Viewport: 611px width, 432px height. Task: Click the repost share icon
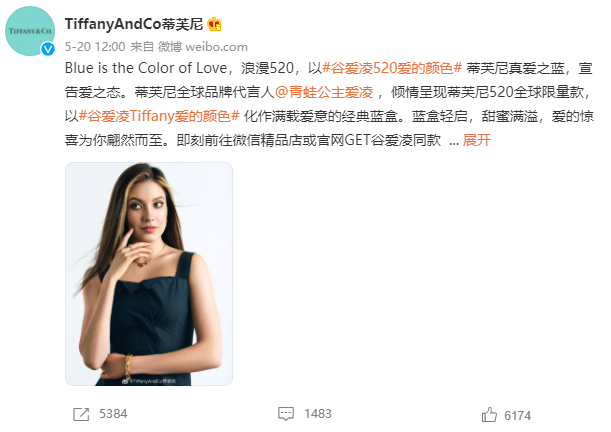point(81,414)
